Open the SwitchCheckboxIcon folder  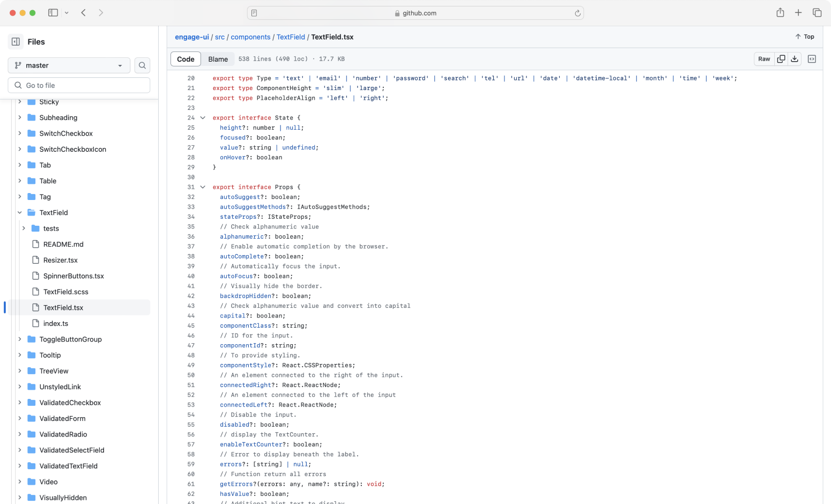[73, 150]
